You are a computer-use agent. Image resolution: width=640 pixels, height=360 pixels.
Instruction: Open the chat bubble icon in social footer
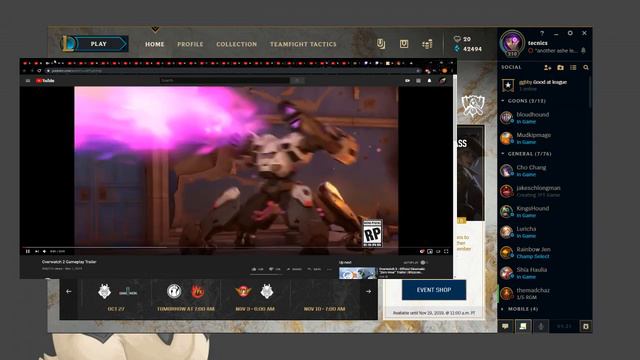coord(505,326)
